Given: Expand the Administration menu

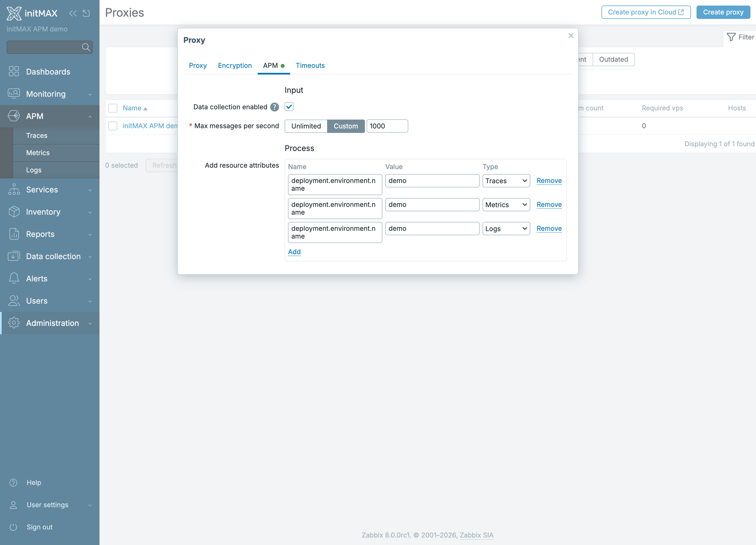Looking at the screenshot, I should (x=50, y=323).
